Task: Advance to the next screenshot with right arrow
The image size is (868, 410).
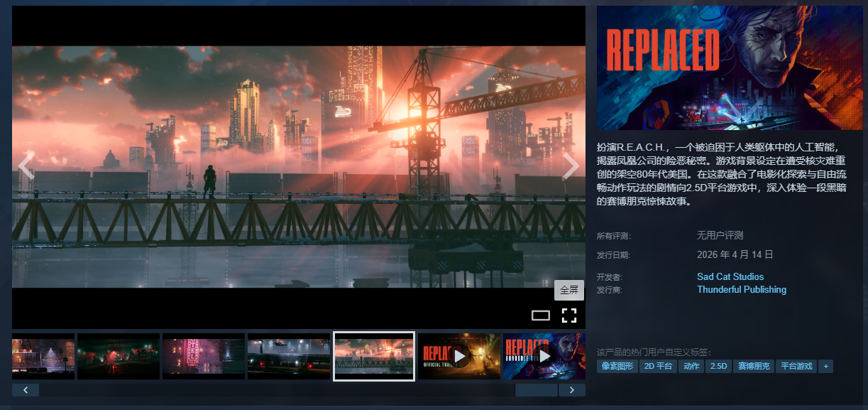Action: point(571,166)
